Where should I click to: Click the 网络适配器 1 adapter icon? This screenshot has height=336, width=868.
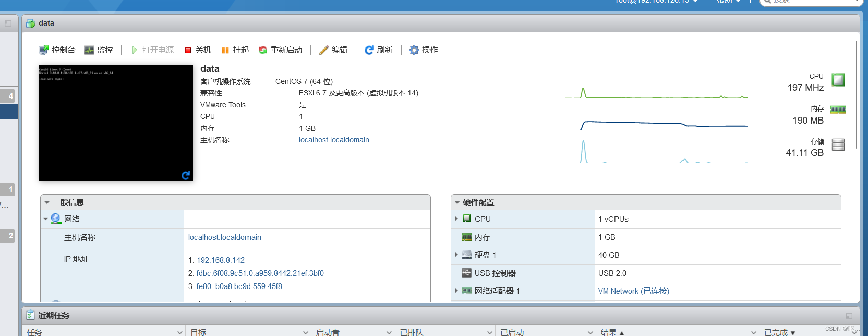467,291
